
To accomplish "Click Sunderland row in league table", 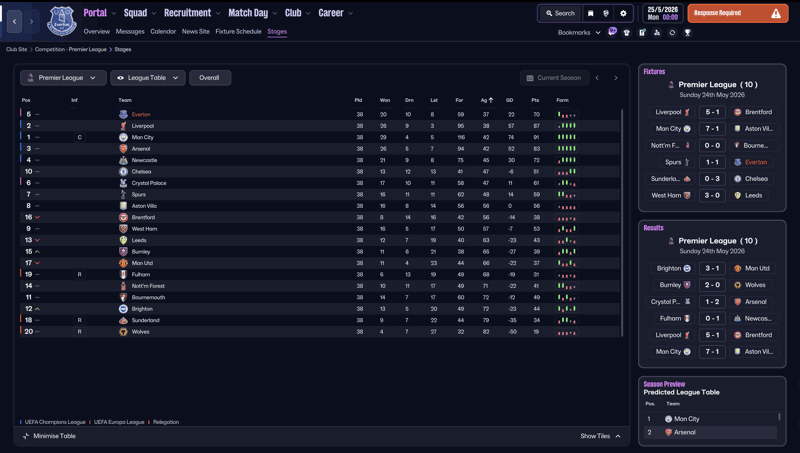I will point(320,320).
